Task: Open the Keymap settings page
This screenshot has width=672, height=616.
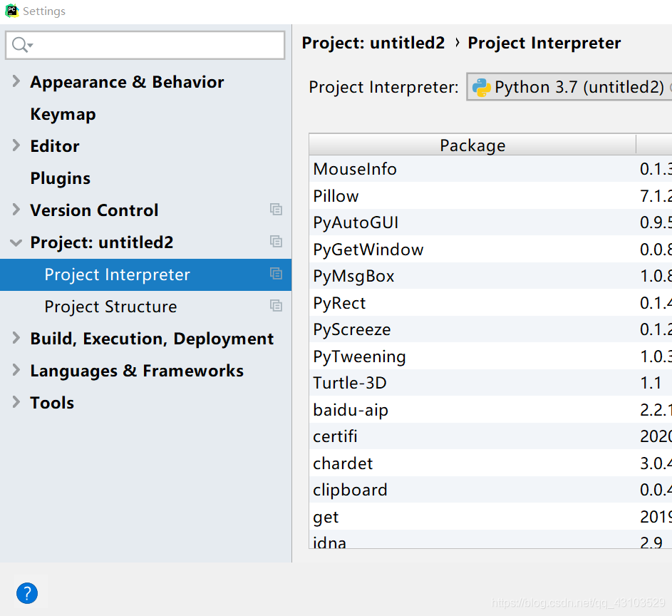Action: tap(63, 113)
